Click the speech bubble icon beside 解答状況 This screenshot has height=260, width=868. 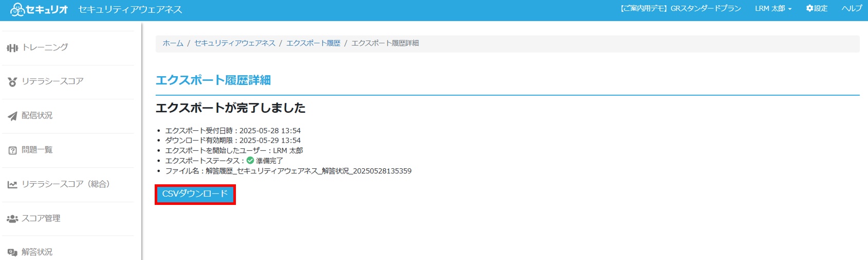(x=12, y=252)
